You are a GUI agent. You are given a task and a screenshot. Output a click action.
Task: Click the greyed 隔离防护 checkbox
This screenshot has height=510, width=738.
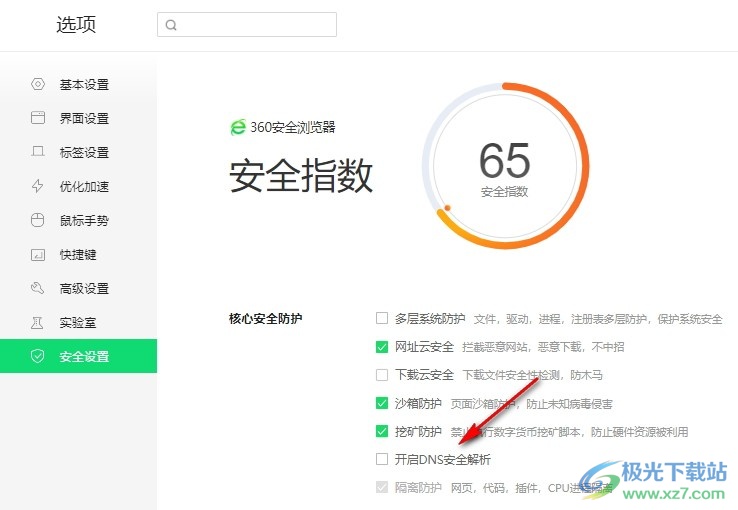[382, 487]
